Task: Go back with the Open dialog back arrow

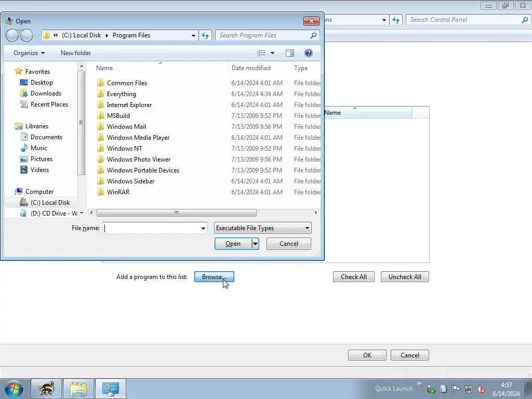Action: tap(12, 35)
